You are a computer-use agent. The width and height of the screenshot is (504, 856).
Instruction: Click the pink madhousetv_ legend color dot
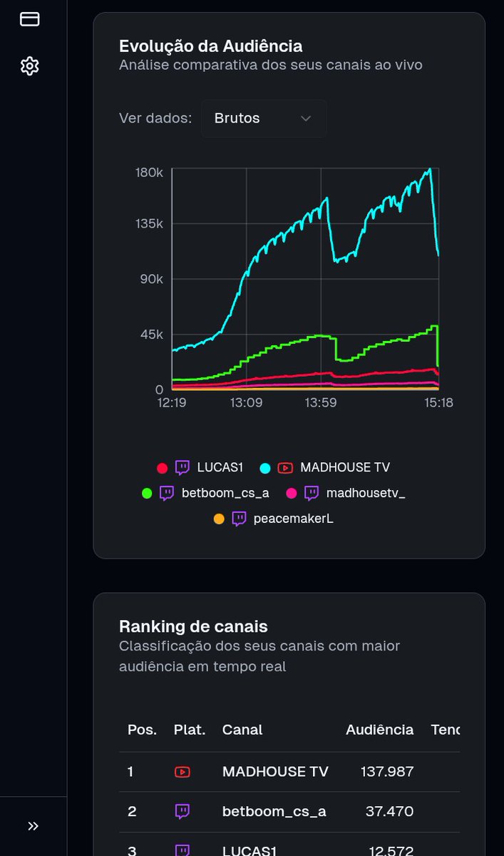click(291, 493)
